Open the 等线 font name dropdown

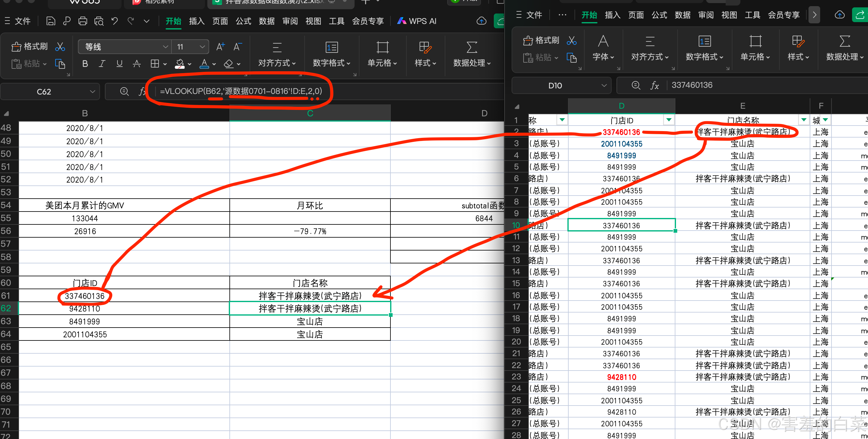(165, 47)
